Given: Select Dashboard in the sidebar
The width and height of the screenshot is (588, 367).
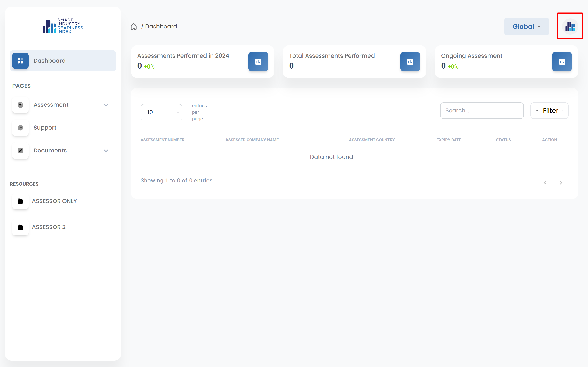Looking at the screenshot, I should click(50, 61).
